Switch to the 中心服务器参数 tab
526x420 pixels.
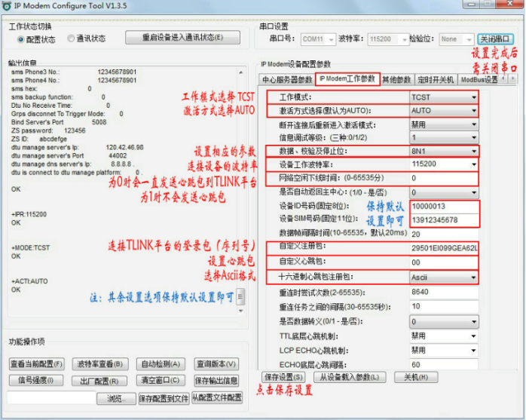(286, 79)
